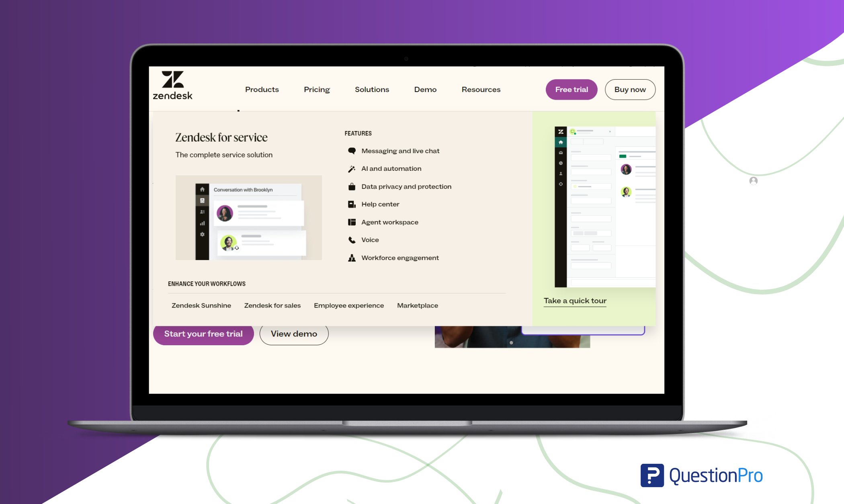The height and width of the screenshot is (504, 844).
Task: Start your free trial with purple button
Action: (203, 333)
